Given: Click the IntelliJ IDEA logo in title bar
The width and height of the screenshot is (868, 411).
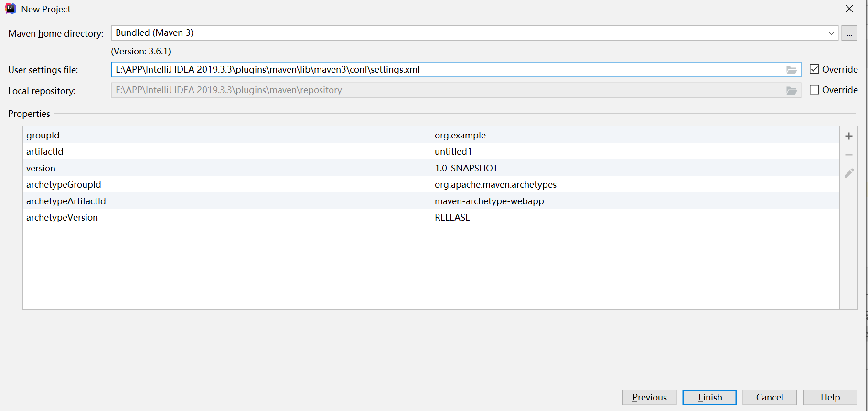Looking at the screenshot, I should (x=11, y=9).
